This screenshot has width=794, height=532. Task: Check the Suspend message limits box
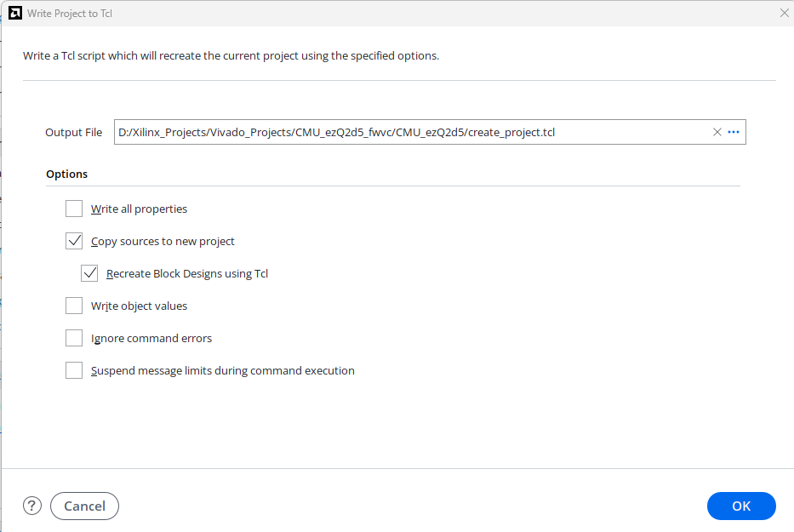tap(74, 371)
